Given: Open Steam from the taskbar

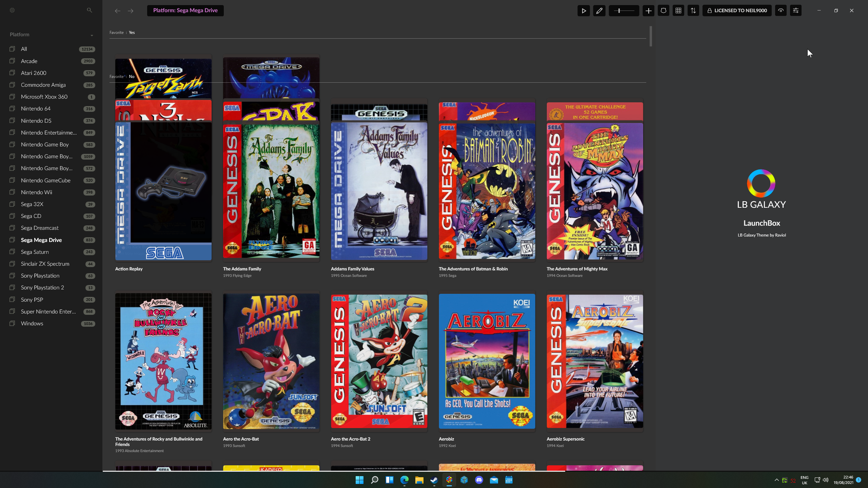Looking at the screenshot, I should [434, 480].
